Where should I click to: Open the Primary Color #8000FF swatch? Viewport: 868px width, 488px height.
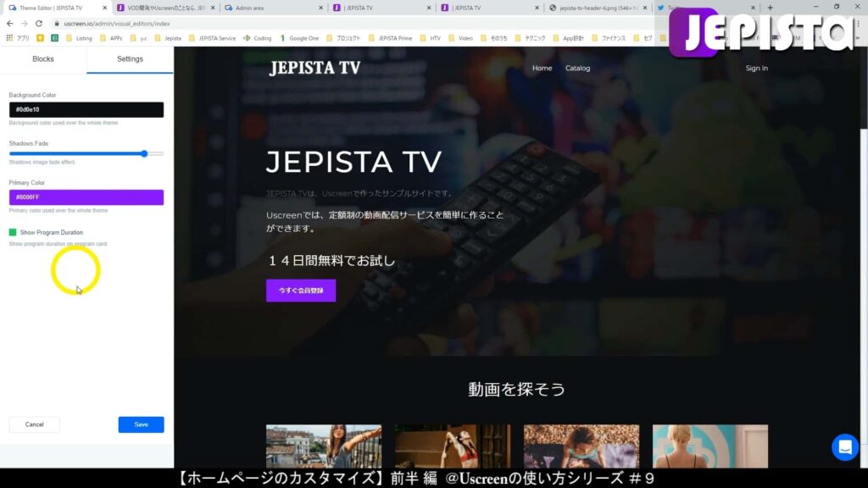86,197
